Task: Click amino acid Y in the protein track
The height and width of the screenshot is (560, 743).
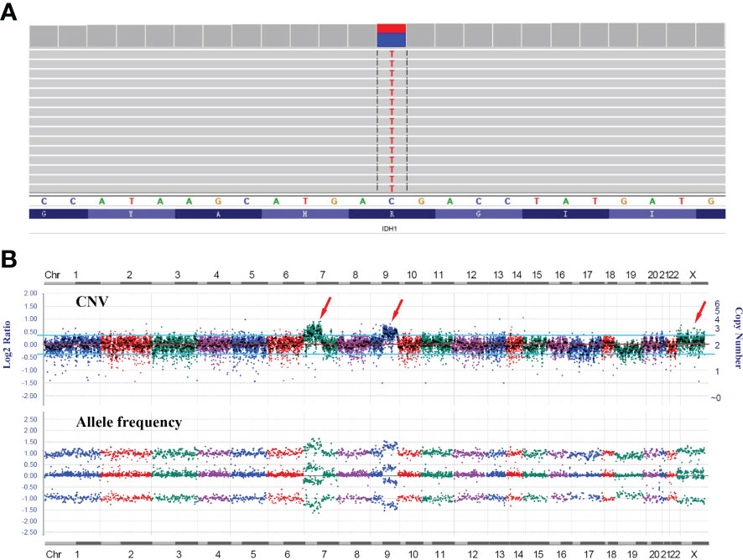Action: [x=132, y=214]
